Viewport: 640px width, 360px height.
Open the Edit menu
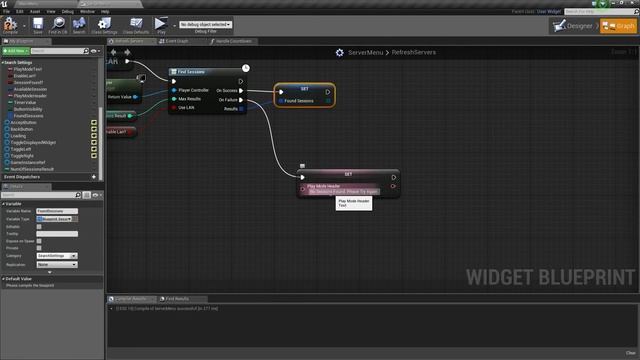(20, 11)
